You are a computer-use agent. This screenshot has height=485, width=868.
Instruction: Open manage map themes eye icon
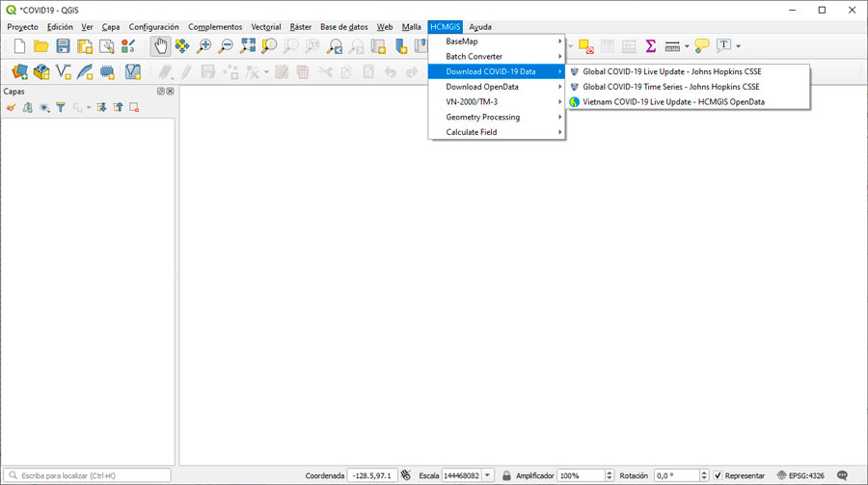click(x=44, y=107)
